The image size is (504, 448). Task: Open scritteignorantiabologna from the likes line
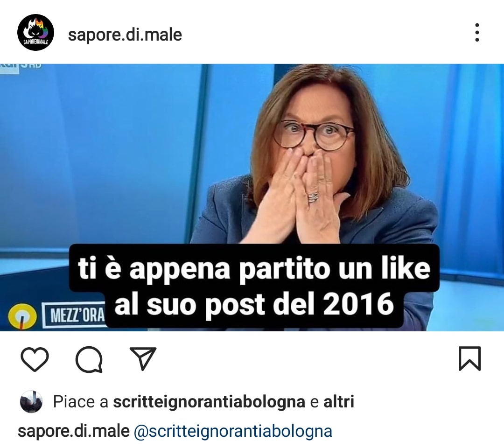click(x=209, y=402)
